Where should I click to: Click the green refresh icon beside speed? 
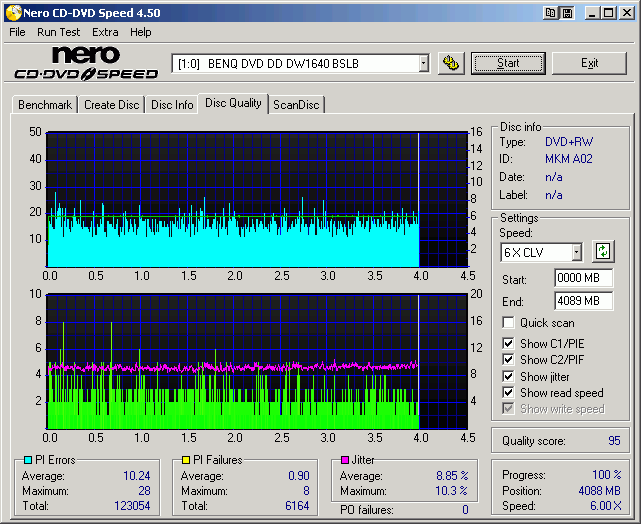603,251
